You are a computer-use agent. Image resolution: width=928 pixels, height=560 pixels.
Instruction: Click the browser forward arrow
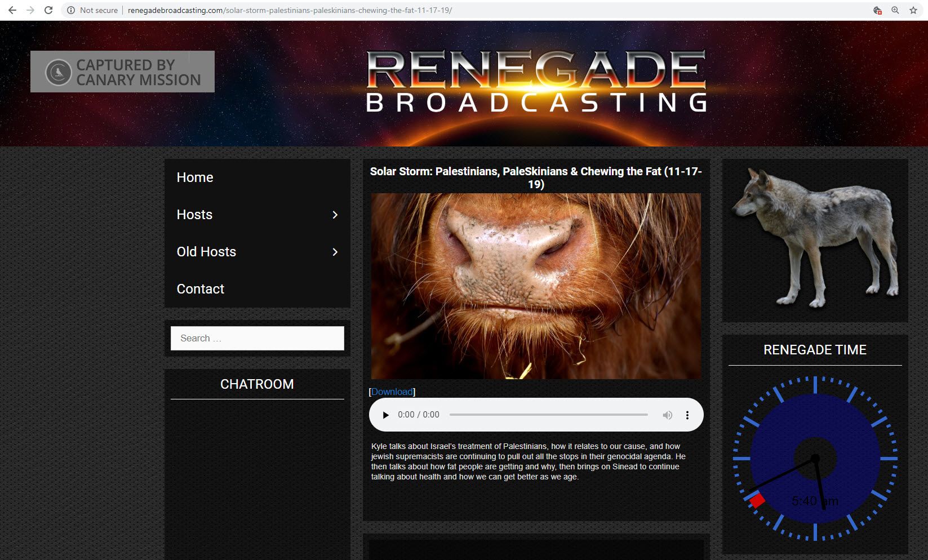[x=30, y=10]
